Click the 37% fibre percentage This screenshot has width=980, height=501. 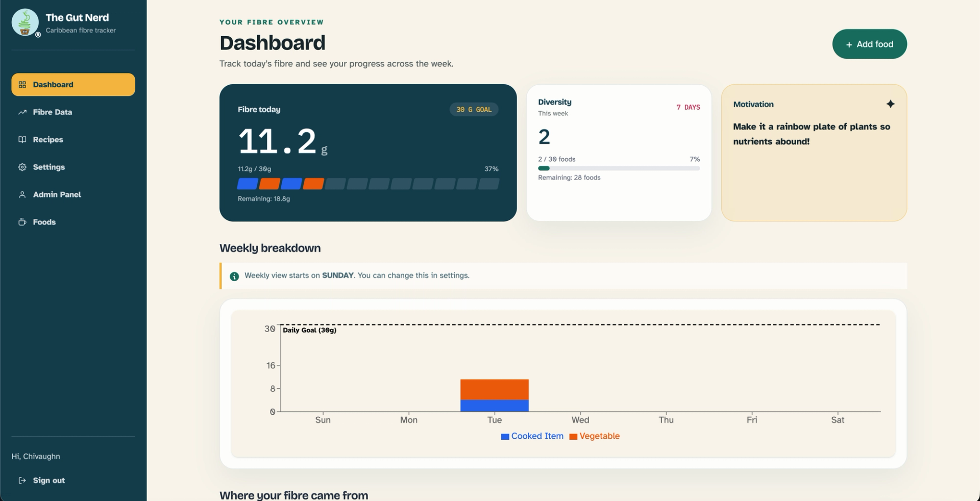tap(492, 169)
